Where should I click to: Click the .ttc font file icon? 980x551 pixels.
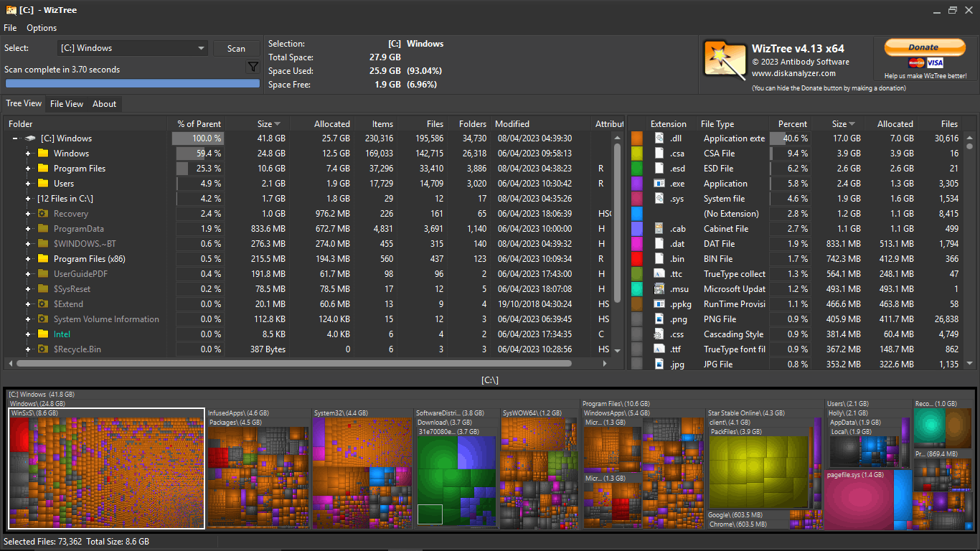point(659,274)
